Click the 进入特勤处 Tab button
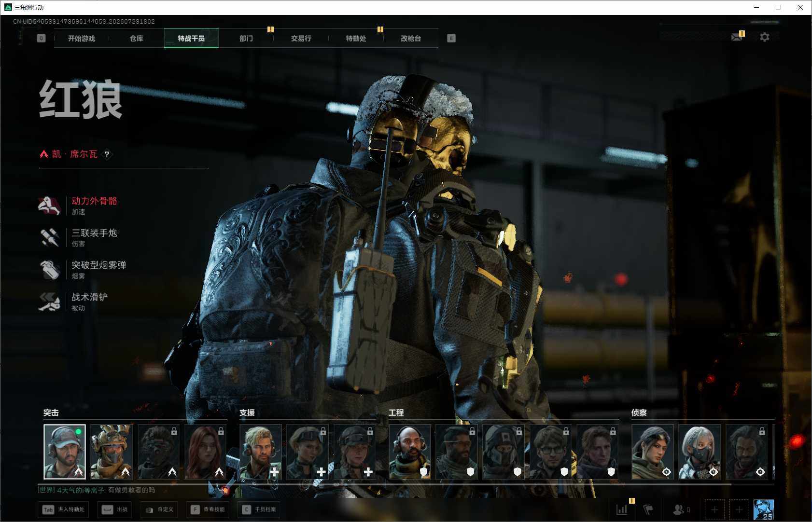Image resolution: width=812 pixels, height=522 pixels. (x=64, y=509)
